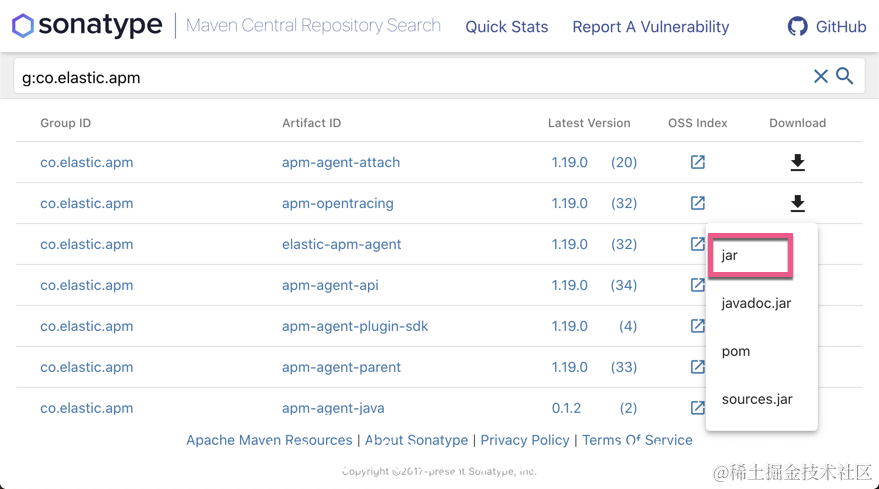Open Apache Maven Resources footer link

pyautogui.click(x=269, y=440)
